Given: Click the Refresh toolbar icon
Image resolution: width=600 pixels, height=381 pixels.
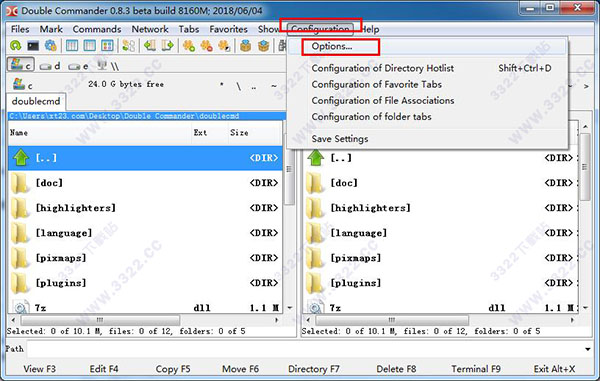Looking at the screenshot, I should click(15, 46).
